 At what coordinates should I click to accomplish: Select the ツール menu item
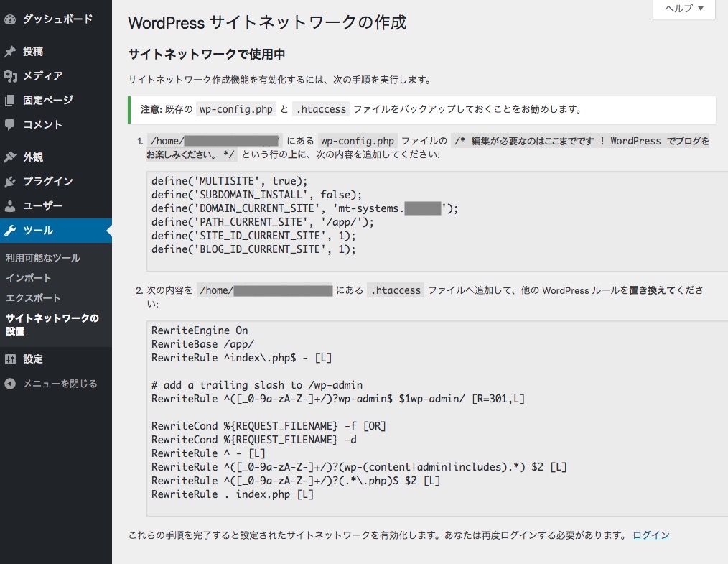click(56, 231)
